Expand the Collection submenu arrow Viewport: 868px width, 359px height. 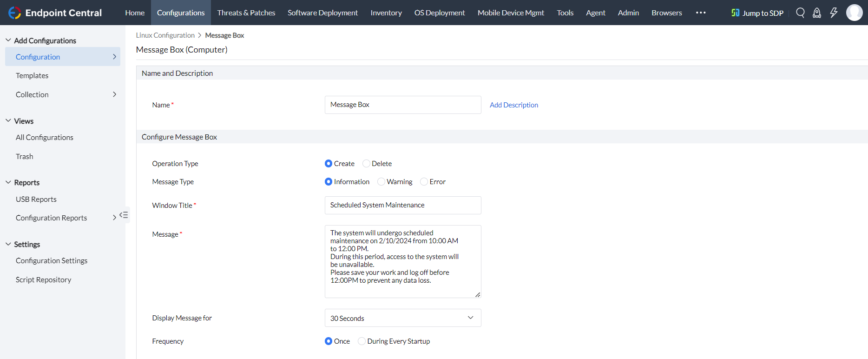pyautogui.click(x=114, y=94)
